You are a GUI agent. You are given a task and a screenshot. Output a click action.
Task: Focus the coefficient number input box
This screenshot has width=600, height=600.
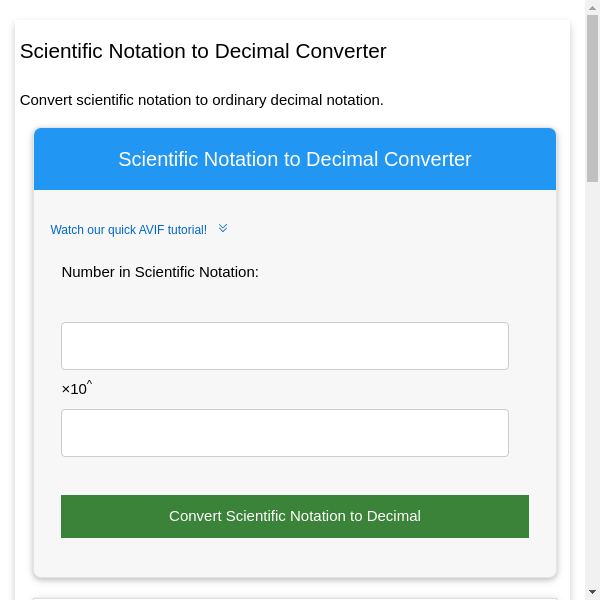284,346
